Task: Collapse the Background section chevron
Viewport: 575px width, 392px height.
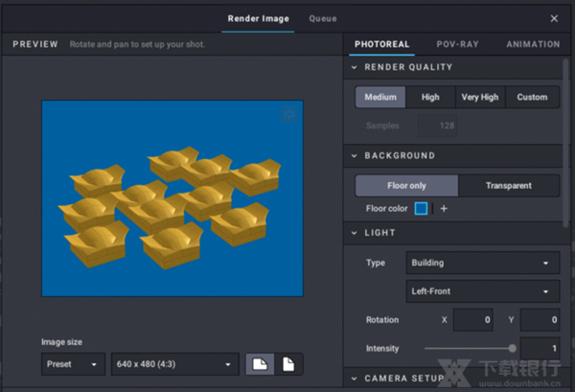Action: point(355,155)
